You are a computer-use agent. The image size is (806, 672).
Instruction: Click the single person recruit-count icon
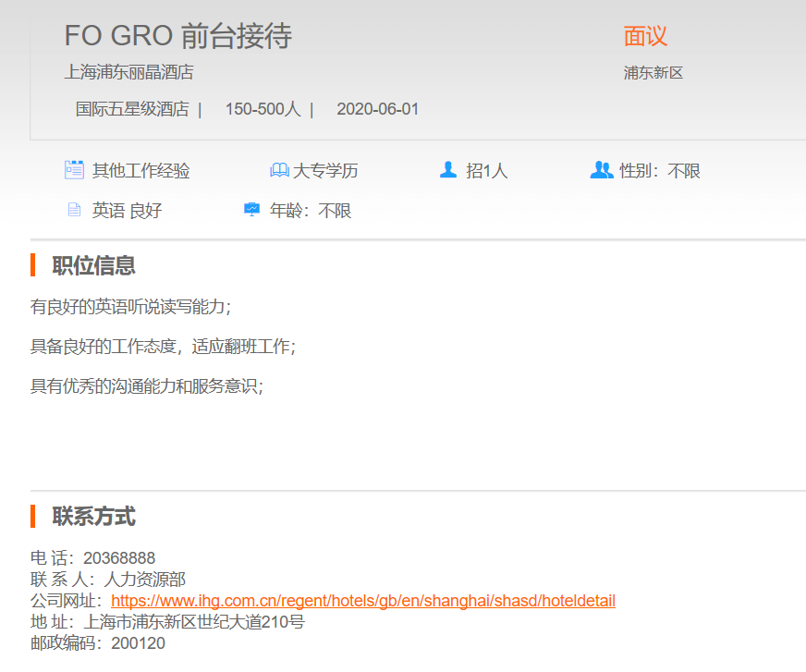[x=448, y=170]
